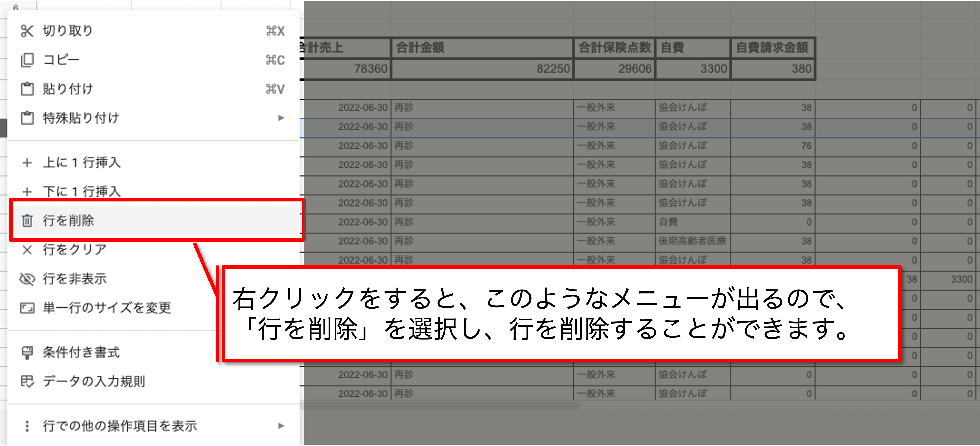980x446 pixels.
Task: Open 行での他の操作項目を表示 entry
Action: [x=153, y=426]
